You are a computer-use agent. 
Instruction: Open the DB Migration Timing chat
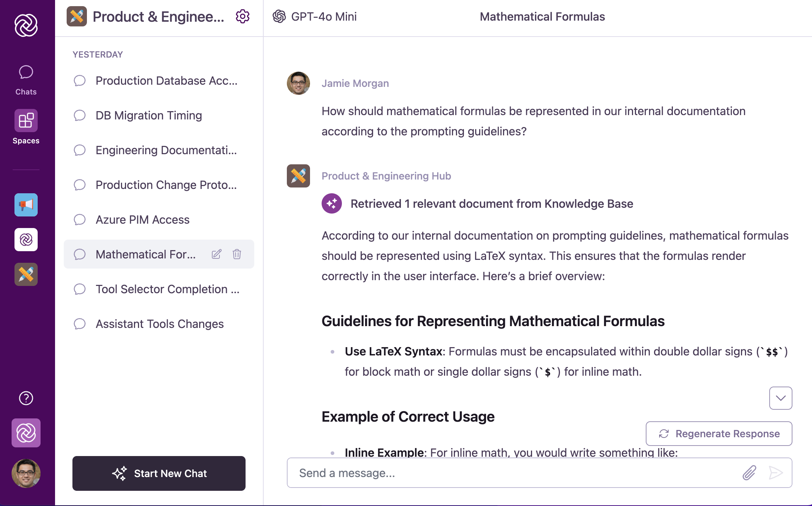click(x=148, y=115)
